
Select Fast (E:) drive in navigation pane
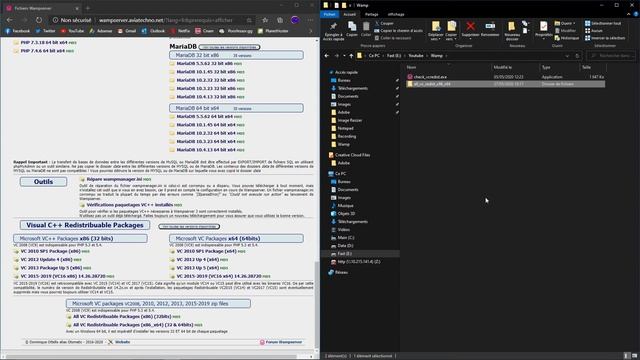coord(344,254)
